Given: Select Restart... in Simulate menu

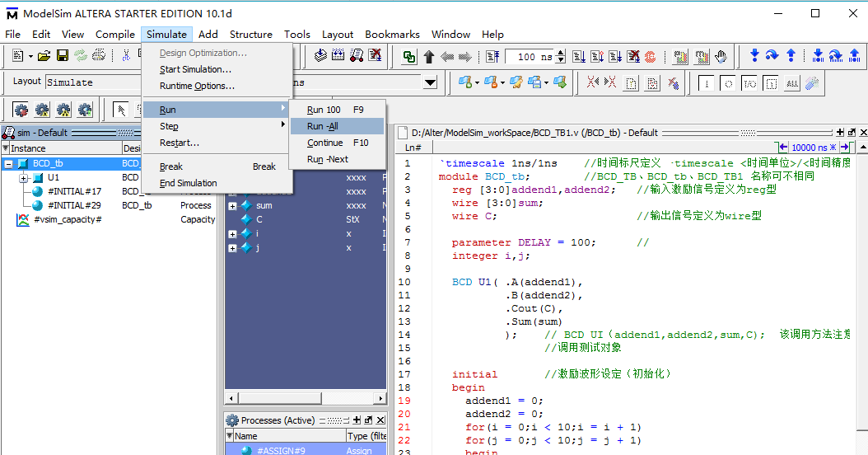Looking at the screenshot, I should [x=217, y=143].
